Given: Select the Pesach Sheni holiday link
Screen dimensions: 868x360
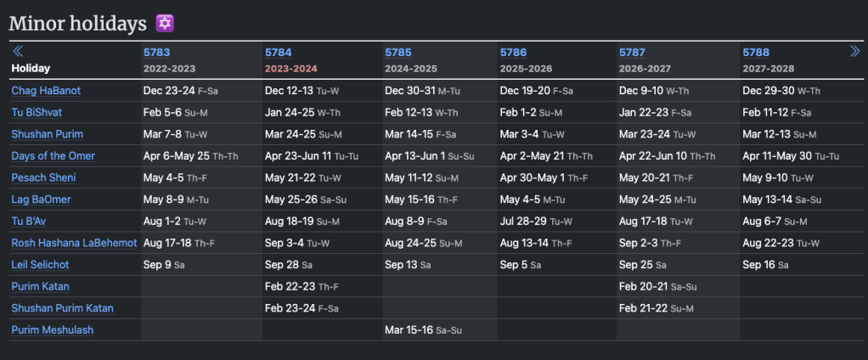Looking at the screenshot, I should pos(43,177).
